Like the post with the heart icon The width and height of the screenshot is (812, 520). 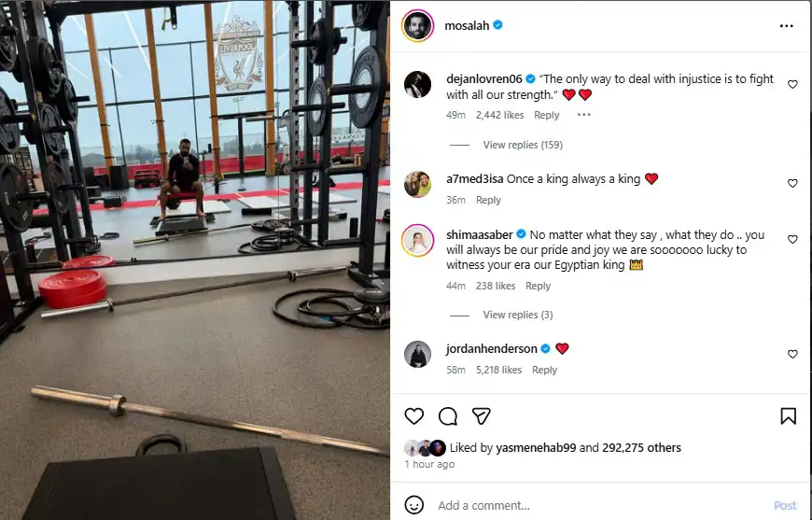click(413, 415)
